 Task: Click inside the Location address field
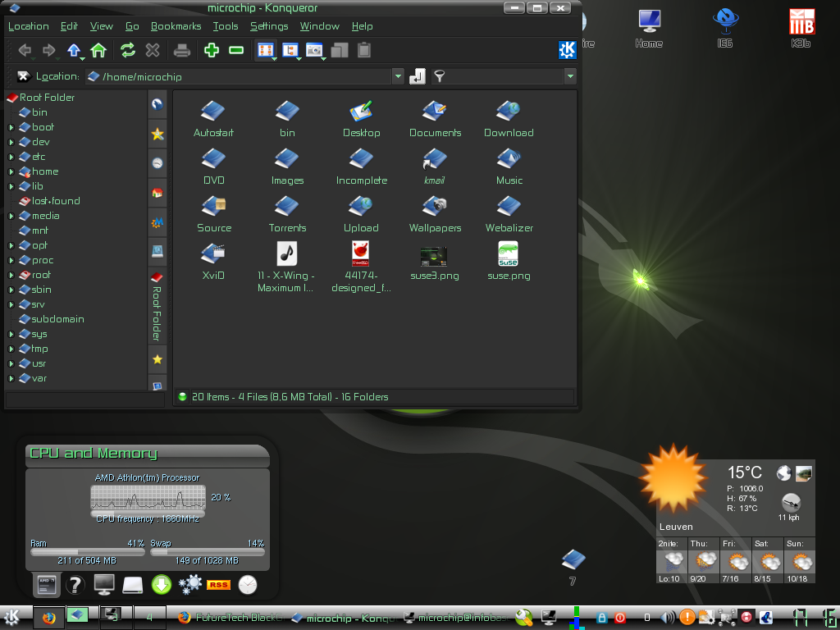click(x=239, y=76)
